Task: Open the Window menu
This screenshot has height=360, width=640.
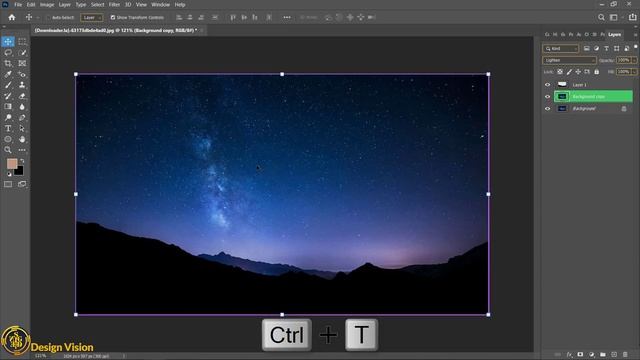Action: click(x=160, y=4)
